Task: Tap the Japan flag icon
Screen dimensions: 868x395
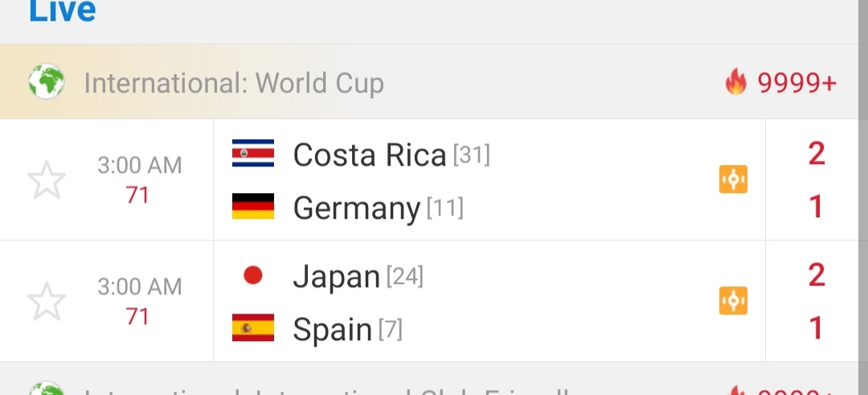Action: click(252, 276)
